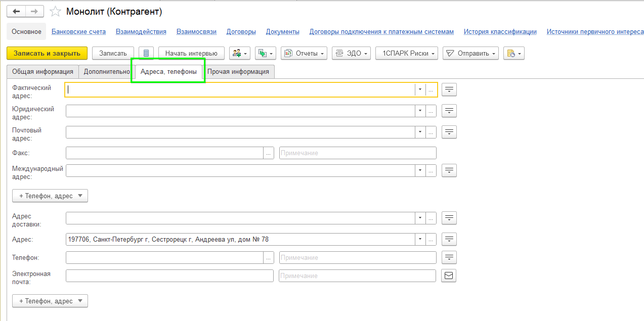Expand the Отчеты dropdown
This screenshot has height=321, width=644.
(304, 53)
